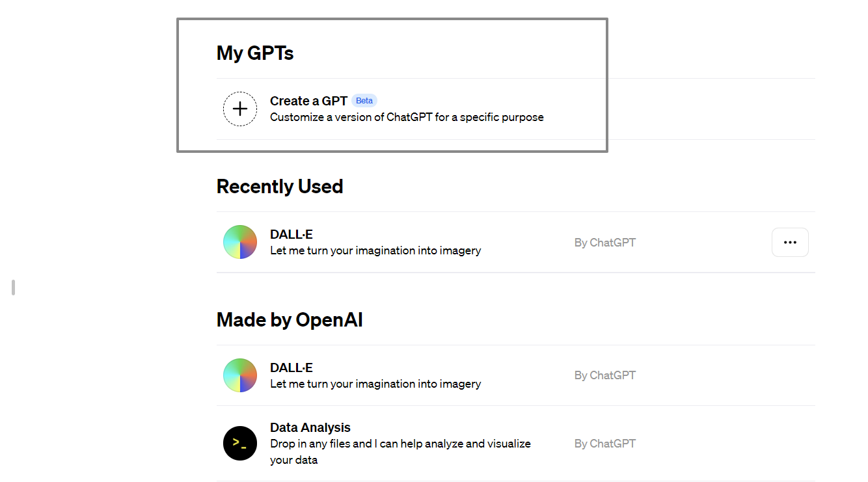Click the Recently Used section heading

[x=280, y=187]
